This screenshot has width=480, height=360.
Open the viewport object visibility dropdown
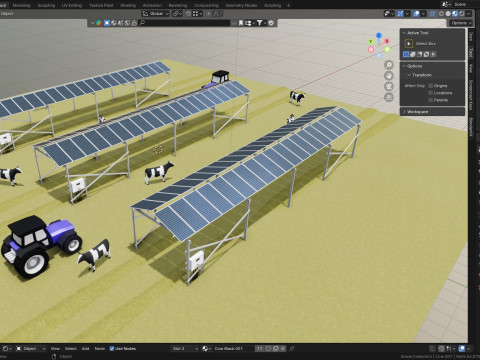click(389, 14)
